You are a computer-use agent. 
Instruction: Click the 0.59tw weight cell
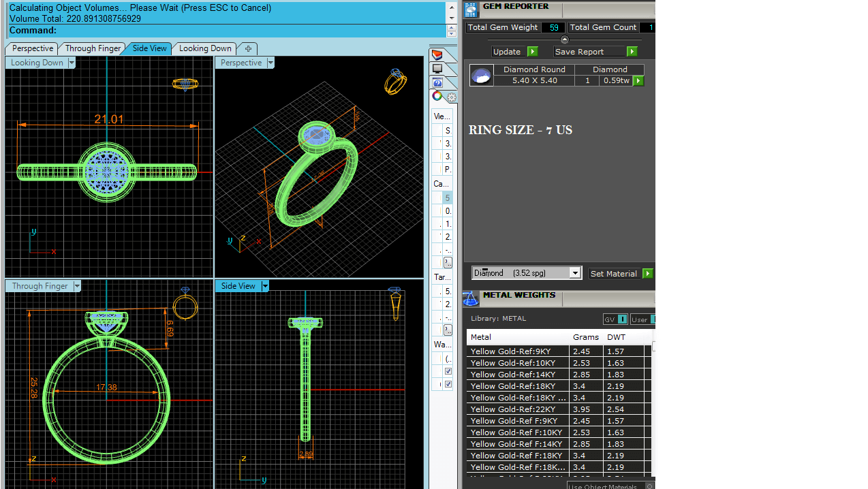point(616,80)
